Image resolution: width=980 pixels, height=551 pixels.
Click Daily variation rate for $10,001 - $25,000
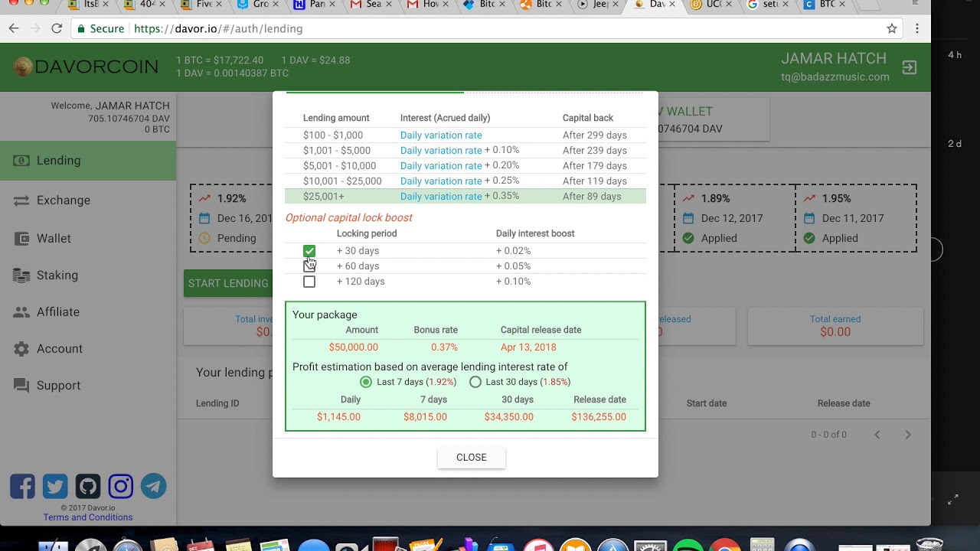point(441,181)
